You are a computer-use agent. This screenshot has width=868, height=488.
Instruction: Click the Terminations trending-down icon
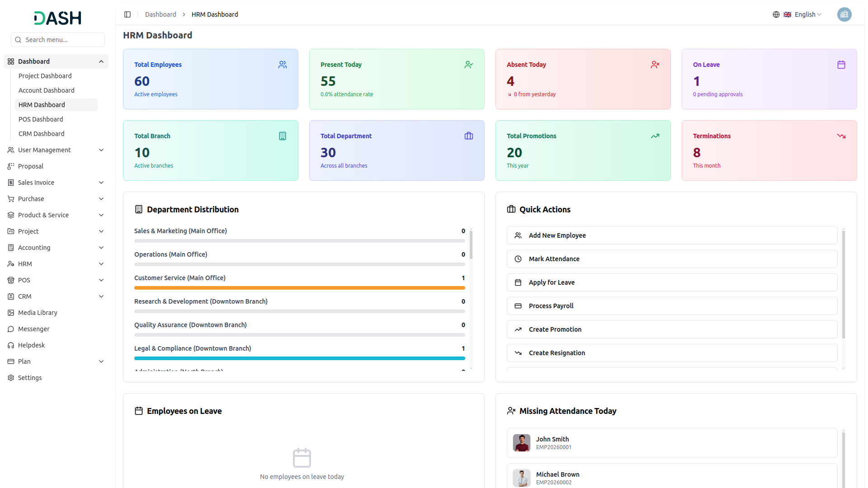point(841,136)
